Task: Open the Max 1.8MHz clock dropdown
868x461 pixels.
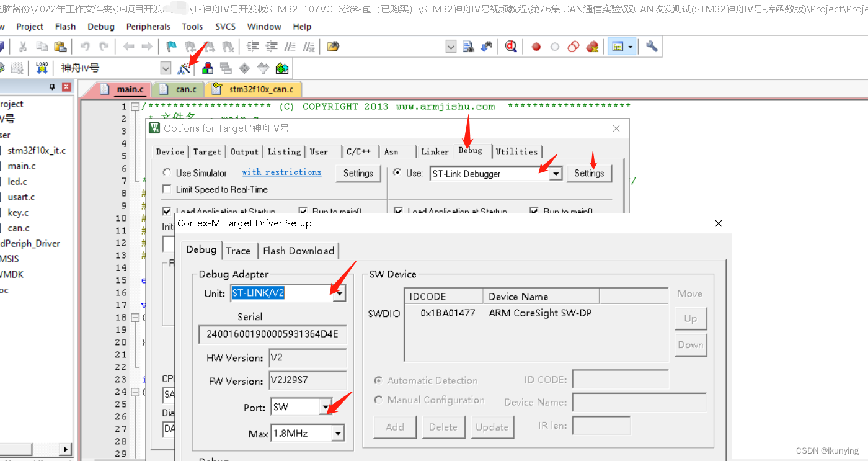Action: (x=338, y=433)
